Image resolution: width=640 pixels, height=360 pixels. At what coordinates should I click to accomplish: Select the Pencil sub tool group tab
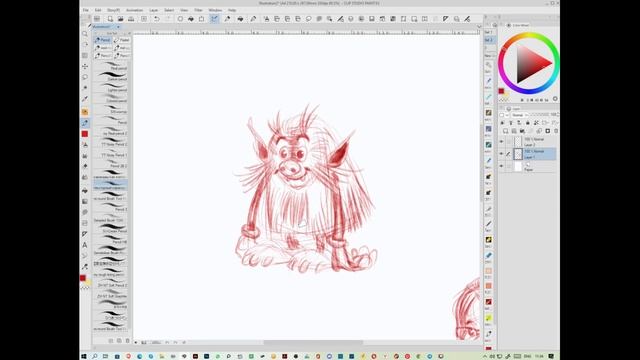point(102,40)
